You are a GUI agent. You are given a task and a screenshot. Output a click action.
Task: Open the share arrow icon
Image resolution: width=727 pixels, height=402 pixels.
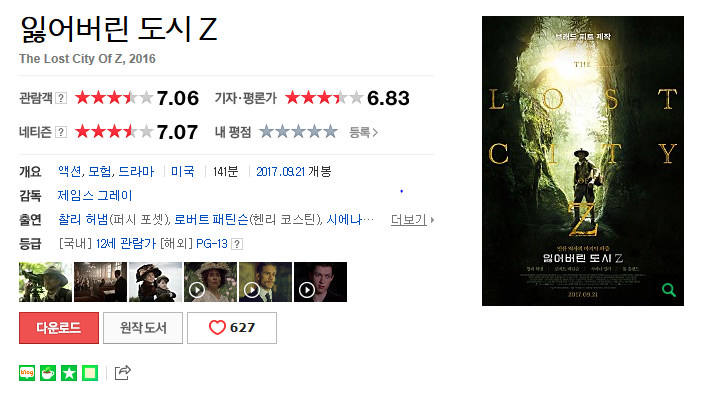click(122, 373)
